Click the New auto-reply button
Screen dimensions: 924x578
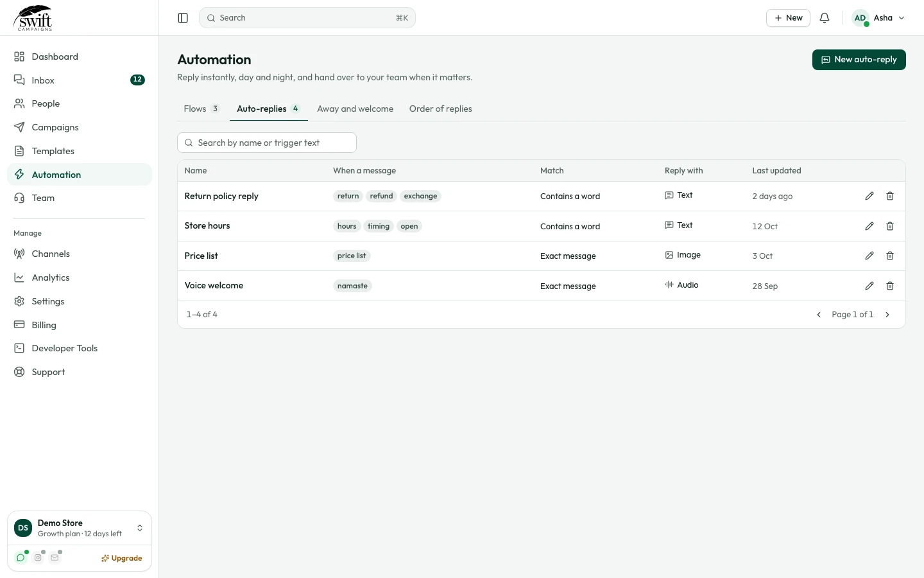click(x=859, y=60)
